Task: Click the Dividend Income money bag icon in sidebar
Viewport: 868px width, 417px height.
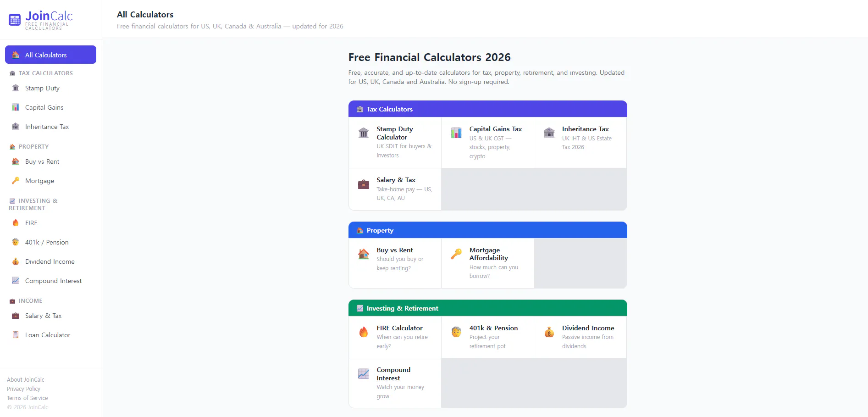Action: pyautogui.click(x=16, y=261)
